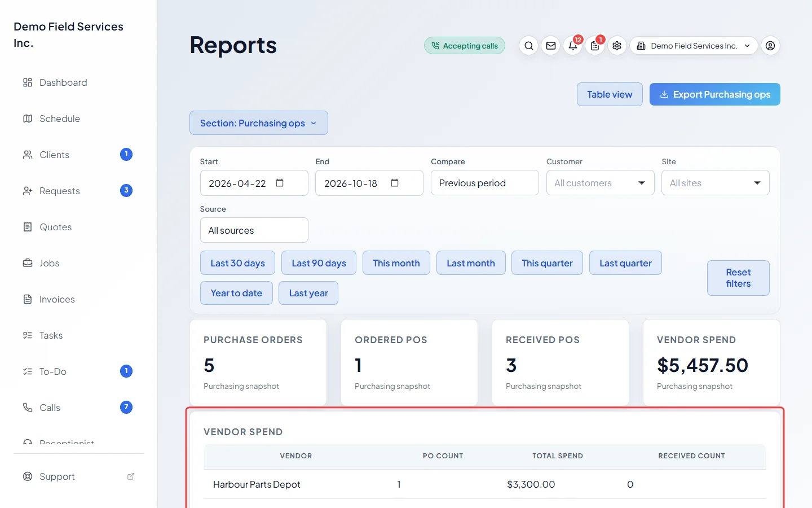Open notifications bell with 12 badge

pos(573,46)
